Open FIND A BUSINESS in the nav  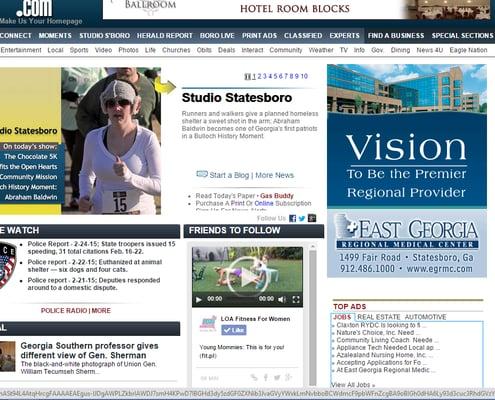point(396,36)
